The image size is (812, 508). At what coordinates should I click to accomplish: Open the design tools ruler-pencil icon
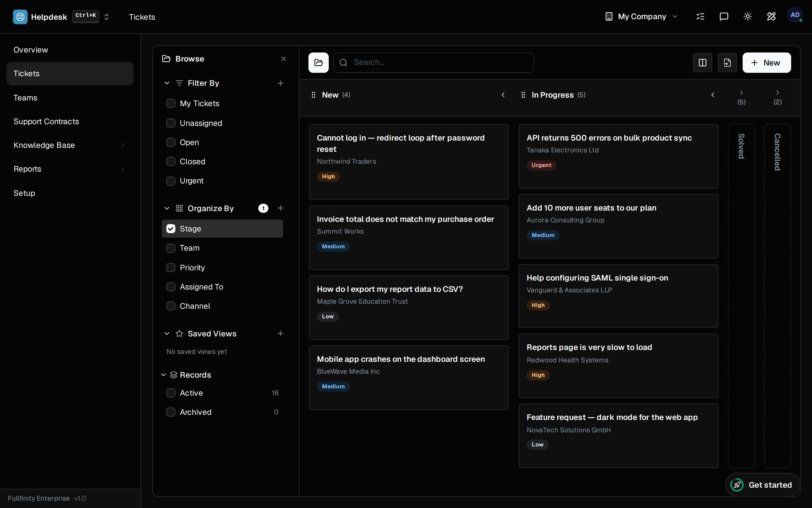pos(771,16)
